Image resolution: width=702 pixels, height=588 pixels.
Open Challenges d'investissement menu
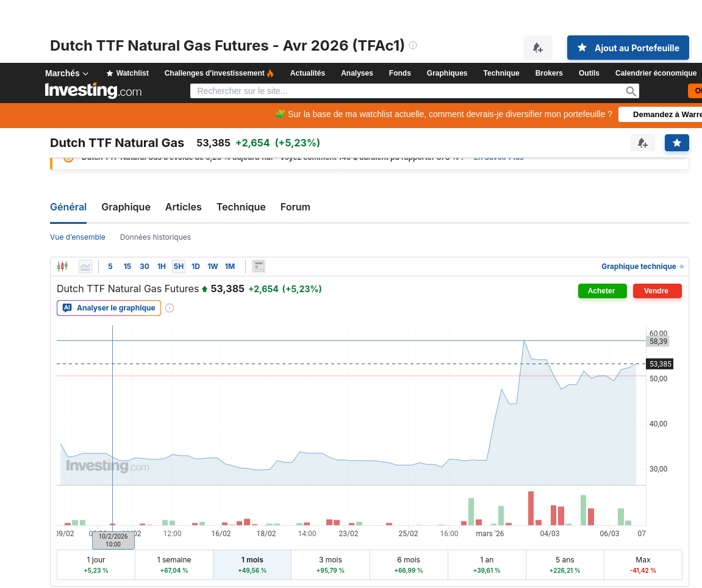pos(219,73)
